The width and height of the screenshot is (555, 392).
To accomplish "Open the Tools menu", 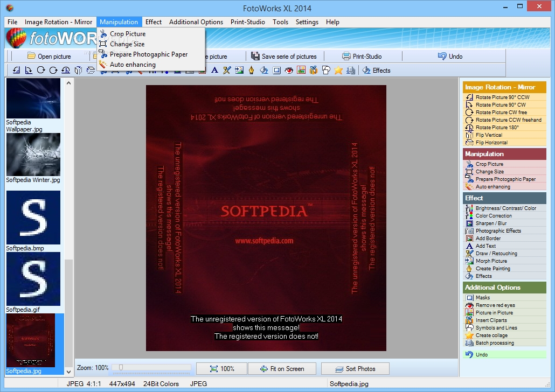I will pos(280,22).
